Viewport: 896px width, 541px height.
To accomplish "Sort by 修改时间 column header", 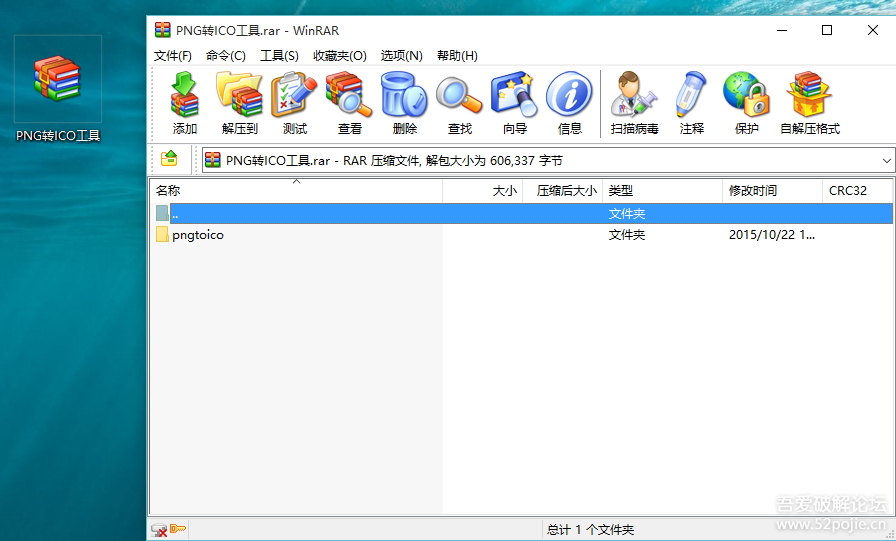I will coord(773,190).
